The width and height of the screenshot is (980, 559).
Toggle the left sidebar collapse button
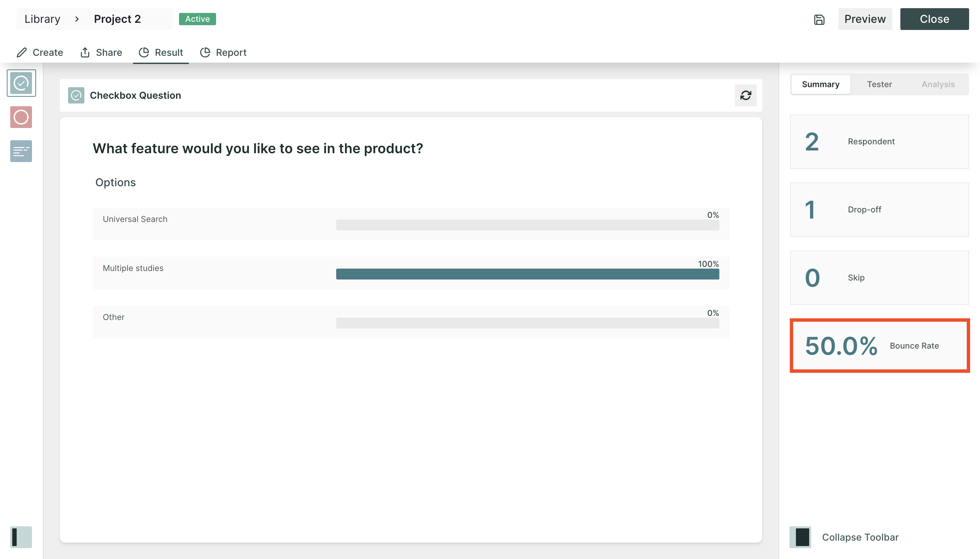point(21,537)
